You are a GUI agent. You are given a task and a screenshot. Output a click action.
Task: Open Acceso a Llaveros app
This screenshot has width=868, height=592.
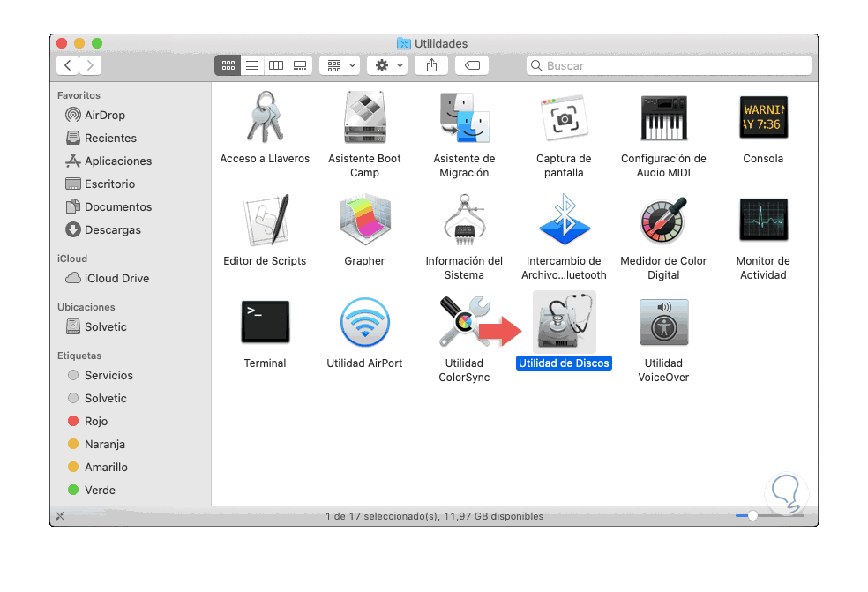pyautogui.click(x=266, y=117)
